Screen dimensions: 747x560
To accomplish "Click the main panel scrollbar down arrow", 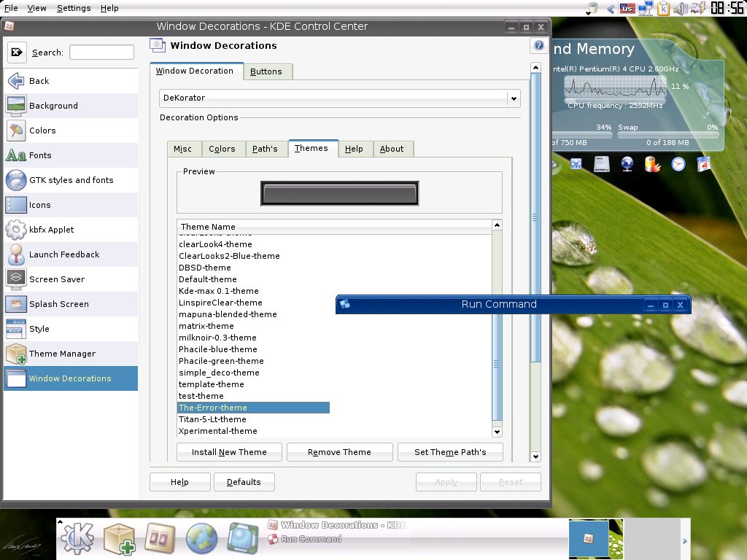I will pos(535,456).
